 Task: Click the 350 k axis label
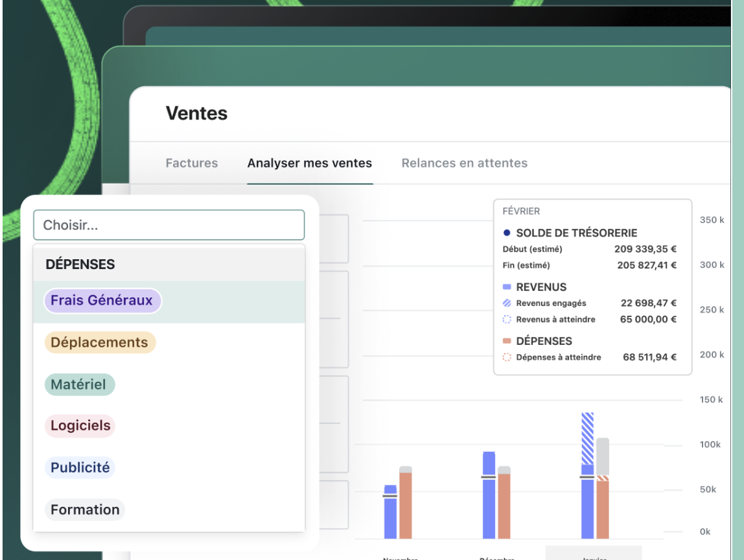pyautogui.click(x=712, y=220)
